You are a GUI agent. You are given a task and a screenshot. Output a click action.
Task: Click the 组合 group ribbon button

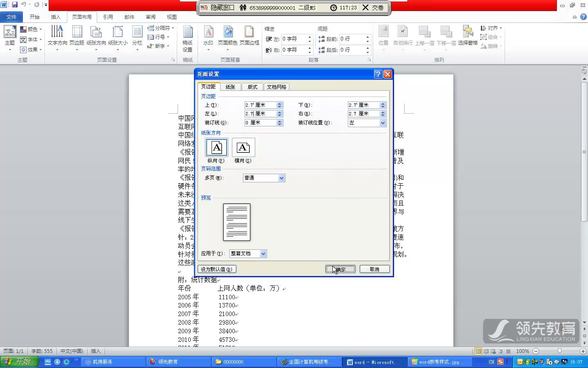tap(491, 37)
